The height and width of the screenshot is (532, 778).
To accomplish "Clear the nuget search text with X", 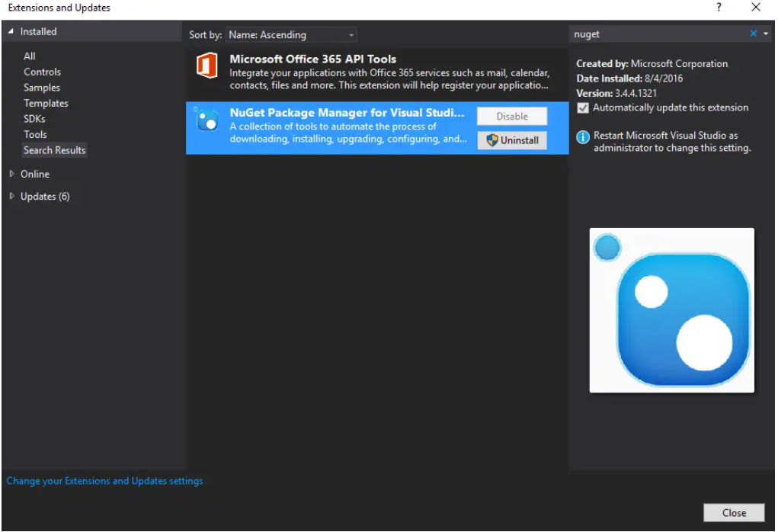I will click(754, 34).
